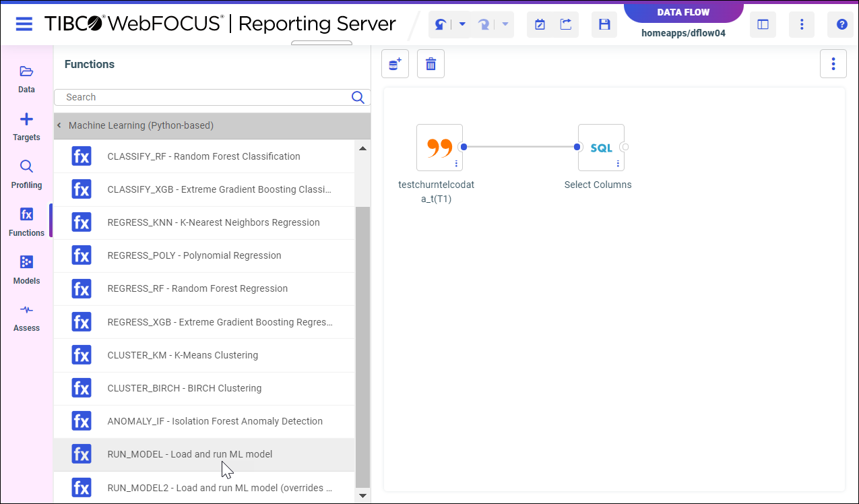The height and width of the screenshot is (504, 859).
Task: Click the Functions search input field
Action: pos(205,97)
